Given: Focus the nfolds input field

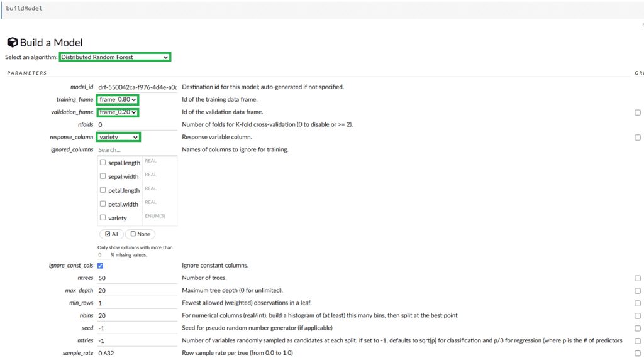Looking at the screenshot, I should [x=136, y=125].
